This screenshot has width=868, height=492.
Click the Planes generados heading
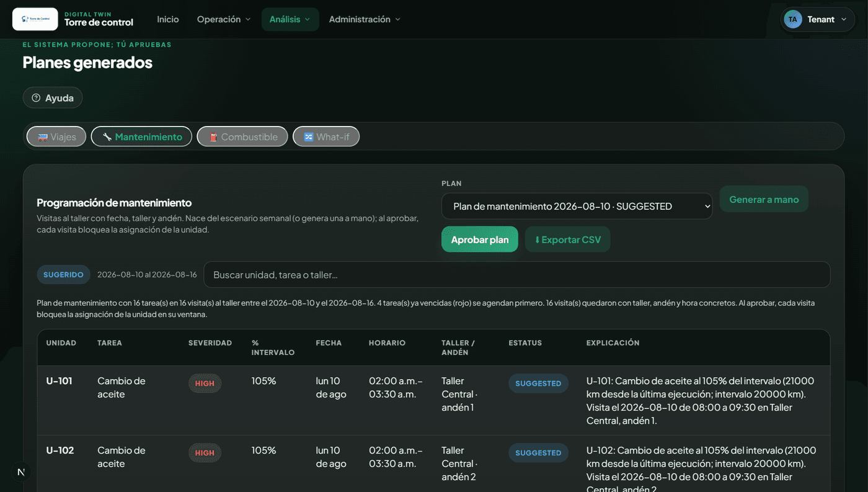(87, 62)
